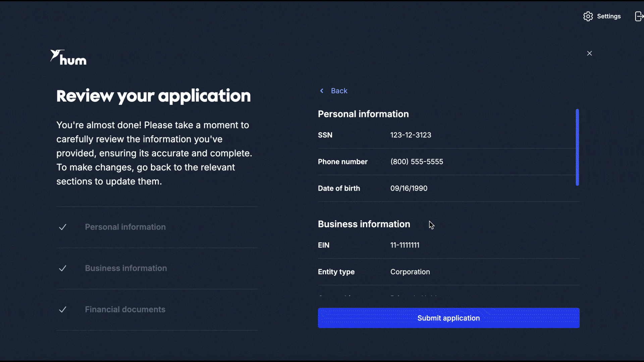Screen dimensions: 644x362
Task: Select the SSN value 123-12-3123
Action: click(x=411, y=135)
